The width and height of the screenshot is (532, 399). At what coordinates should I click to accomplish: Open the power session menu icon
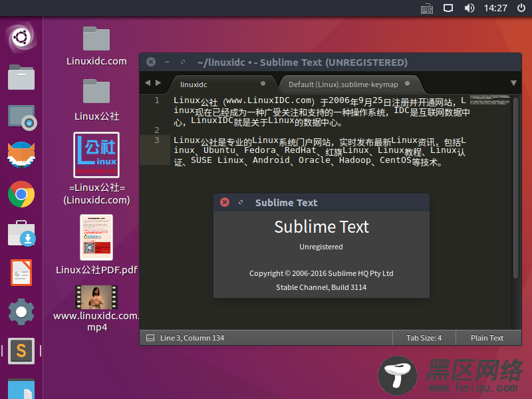[521, 8]
